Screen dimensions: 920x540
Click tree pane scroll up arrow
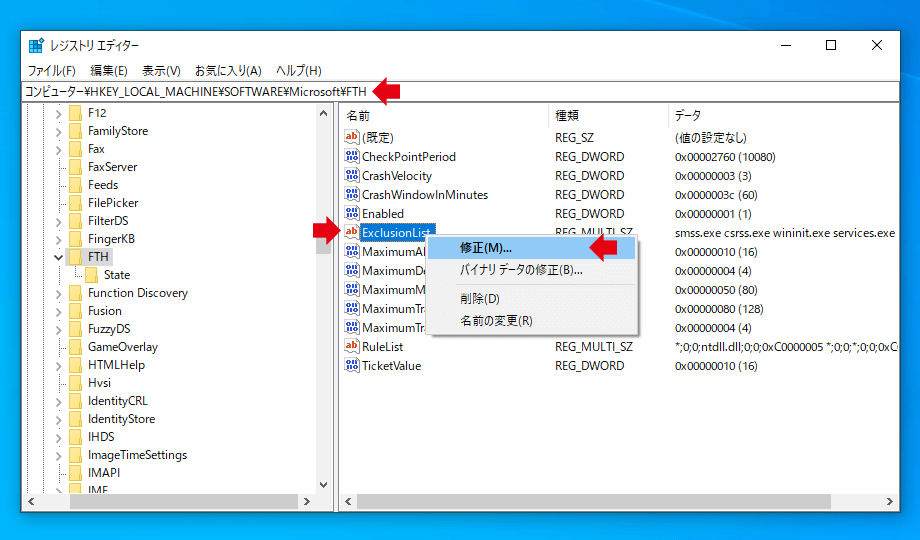tap(323, 113)
